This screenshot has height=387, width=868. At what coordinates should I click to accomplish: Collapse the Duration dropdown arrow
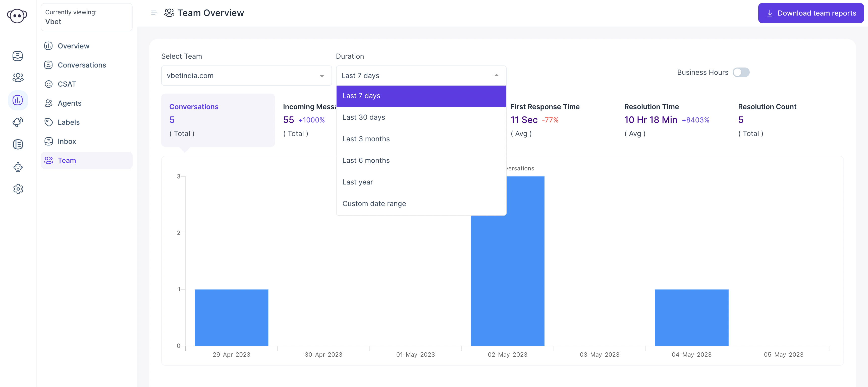tap(496, 76)
